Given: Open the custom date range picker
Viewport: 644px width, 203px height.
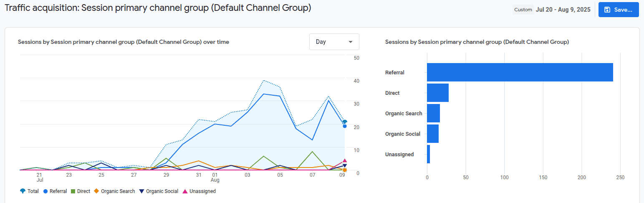Looking at the screenshot, I should click(563, 10).
